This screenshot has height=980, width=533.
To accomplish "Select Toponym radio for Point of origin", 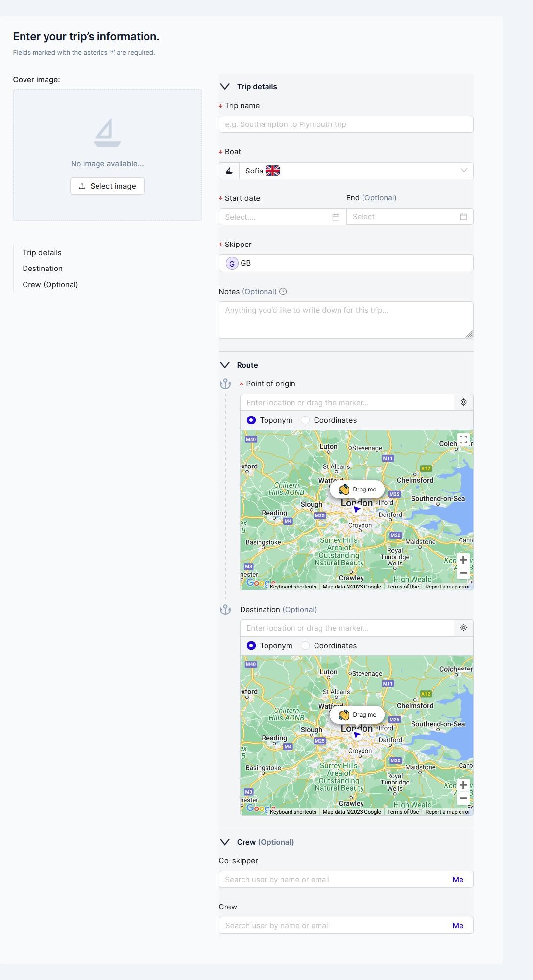I will pyautogui.click(x=251, y=420).
